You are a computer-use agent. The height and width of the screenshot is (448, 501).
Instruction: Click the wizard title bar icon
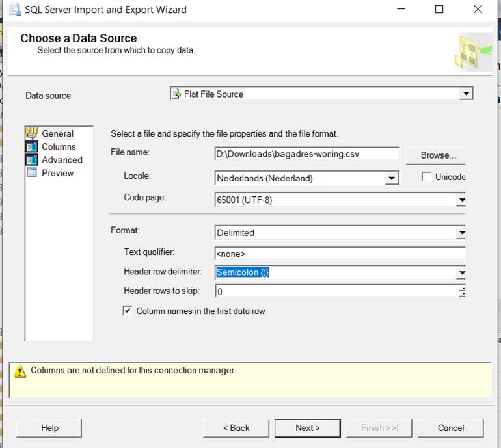15,10
